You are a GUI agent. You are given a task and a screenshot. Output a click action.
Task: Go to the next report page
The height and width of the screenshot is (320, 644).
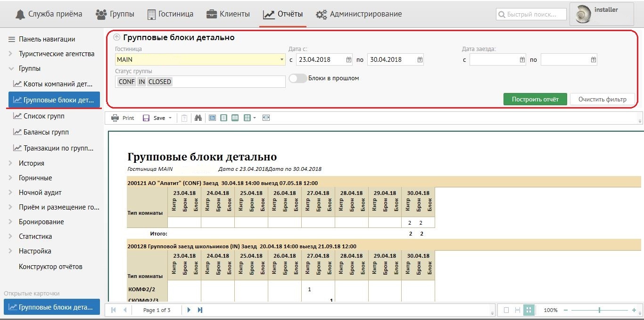tap(189, 310)
